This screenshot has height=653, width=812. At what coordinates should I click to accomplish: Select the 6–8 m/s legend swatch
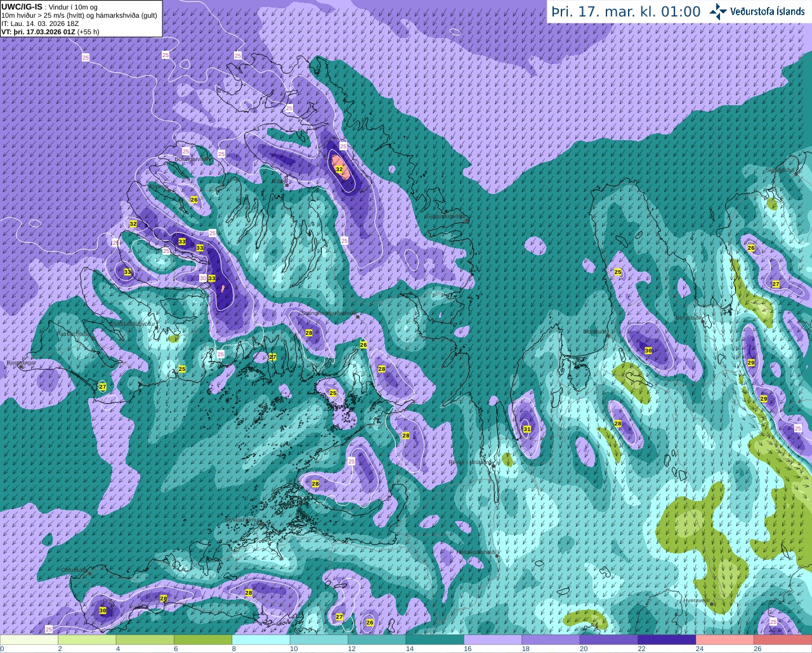point(203,640)
